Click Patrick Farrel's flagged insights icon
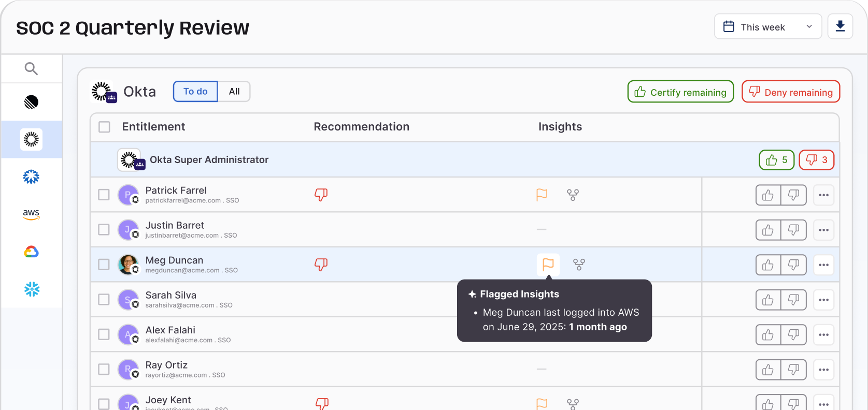This screenshot has height=410, width=868. 542,195
